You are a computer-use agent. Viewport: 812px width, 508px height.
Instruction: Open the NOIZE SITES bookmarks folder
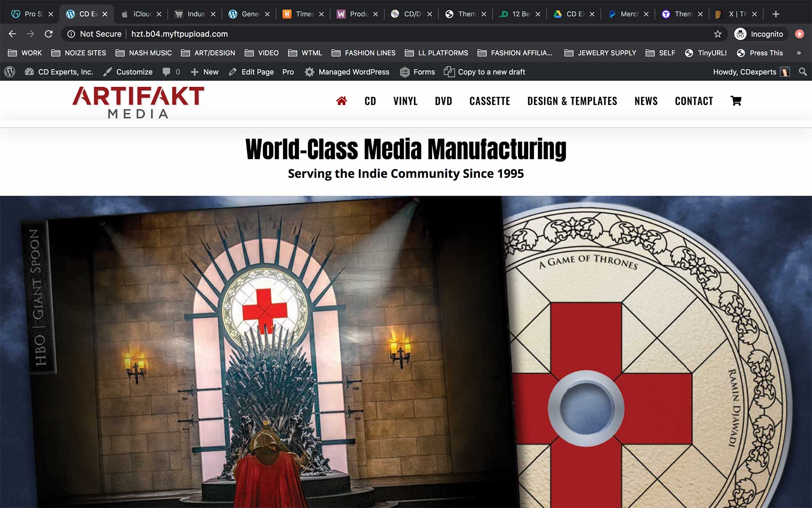coord(79,53)
